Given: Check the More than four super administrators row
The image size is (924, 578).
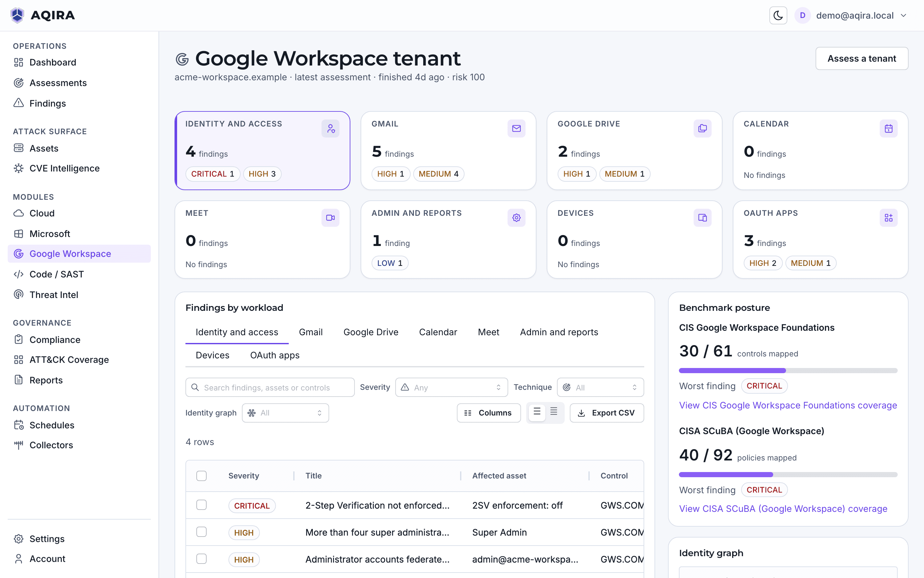Looking at the screenshot, I should coord(201,532).
